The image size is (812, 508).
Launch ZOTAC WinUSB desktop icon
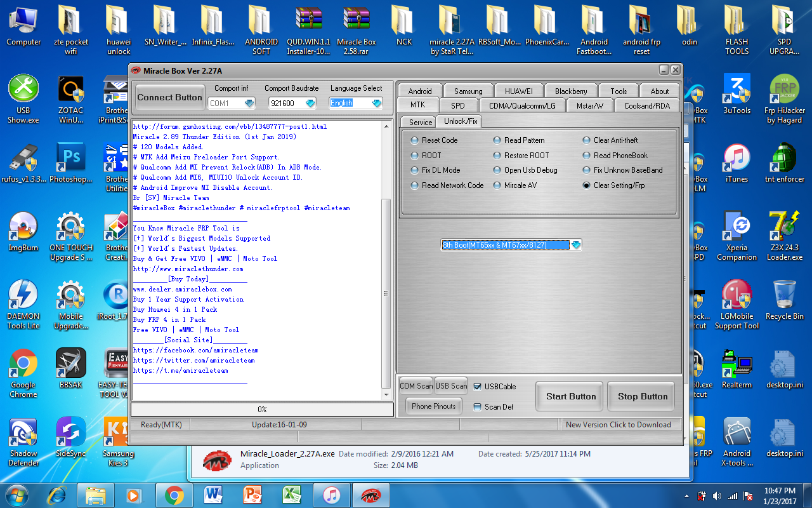(71, 98)
